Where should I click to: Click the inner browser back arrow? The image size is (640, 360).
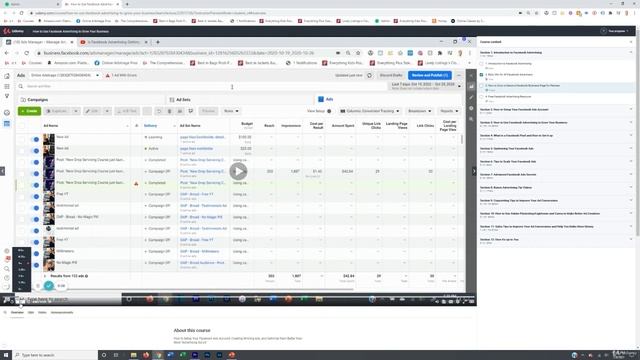(x=7, y=53)
